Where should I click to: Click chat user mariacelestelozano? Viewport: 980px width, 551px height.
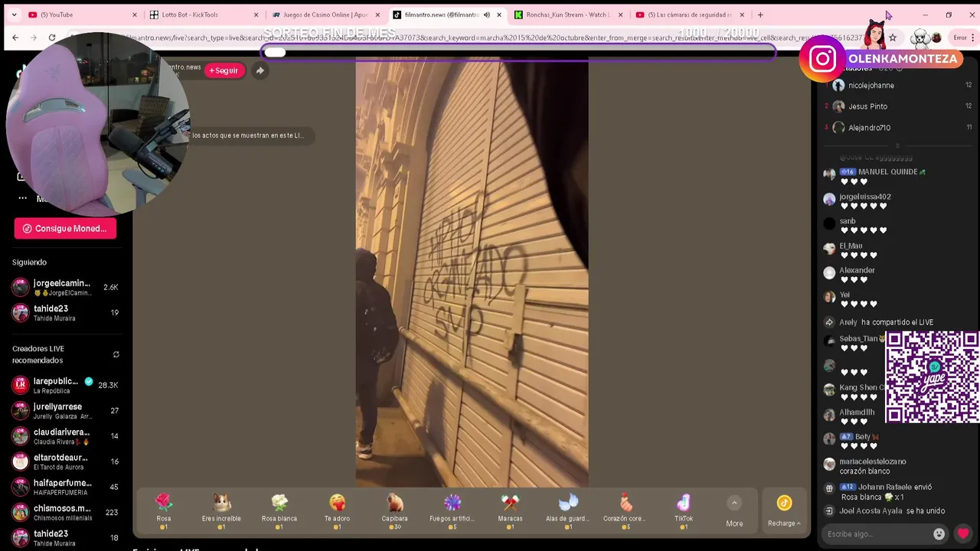[872, 461]
